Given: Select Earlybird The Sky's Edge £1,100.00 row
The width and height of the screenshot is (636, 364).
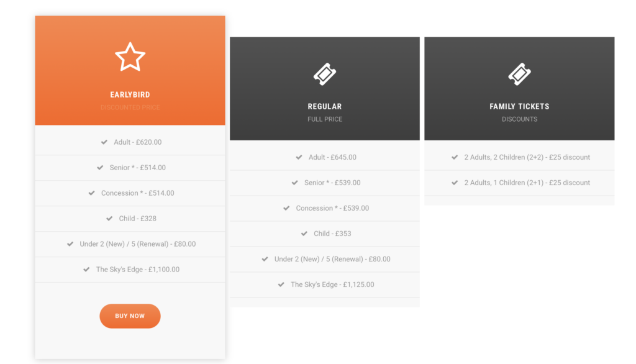Looking at the screenshot, I should tap(137, 270).
